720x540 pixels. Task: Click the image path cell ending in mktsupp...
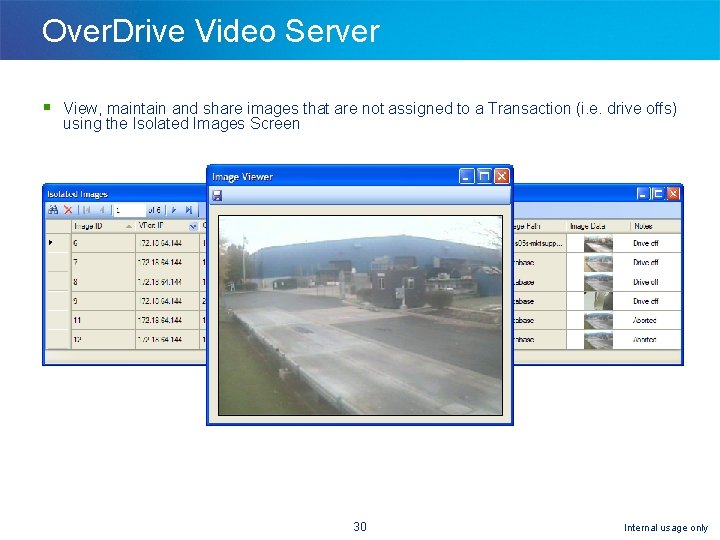tap(540, 243)
